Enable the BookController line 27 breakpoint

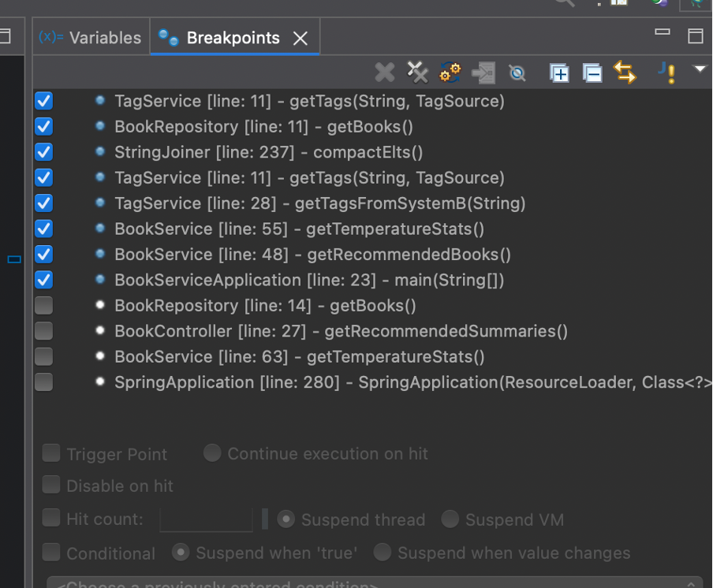point(43,330)
